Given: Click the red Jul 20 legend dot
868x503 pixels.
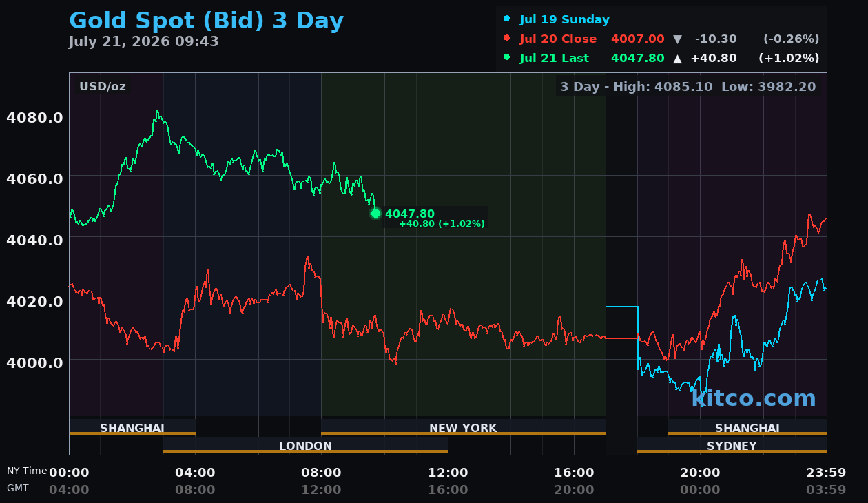Looking at the screenshot, I should 507,39.
